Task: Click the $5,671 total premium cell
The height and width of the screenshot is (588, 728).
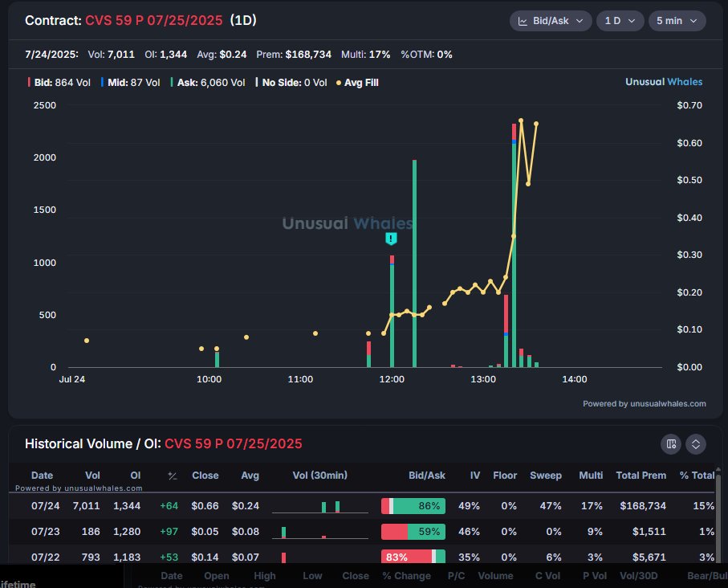Action: 649,557
